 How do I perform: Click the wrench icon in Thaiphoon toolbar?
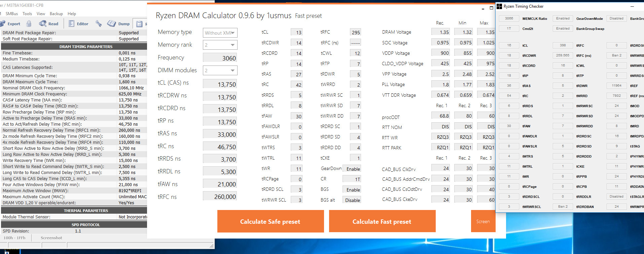pos(98,24)
